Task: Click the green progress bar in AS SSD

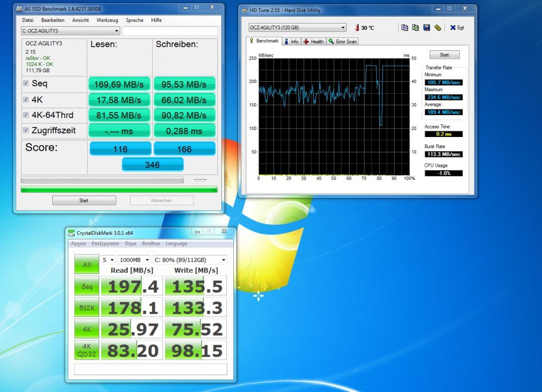Action: 119,189
